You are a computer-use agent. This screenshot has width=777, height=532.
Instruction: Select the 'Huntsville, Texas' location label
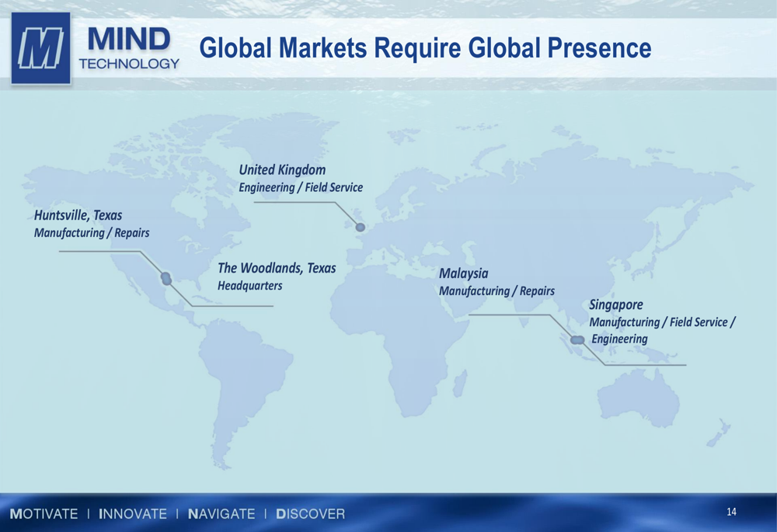click(x=78, y=215)
